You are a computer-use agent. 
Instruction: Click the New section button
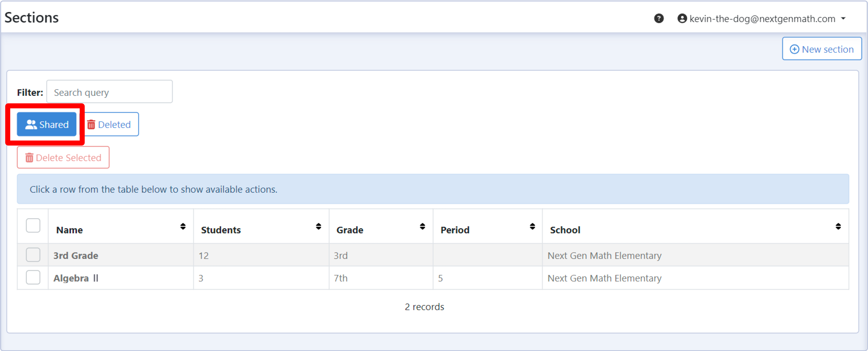click(x=822, y=49)
